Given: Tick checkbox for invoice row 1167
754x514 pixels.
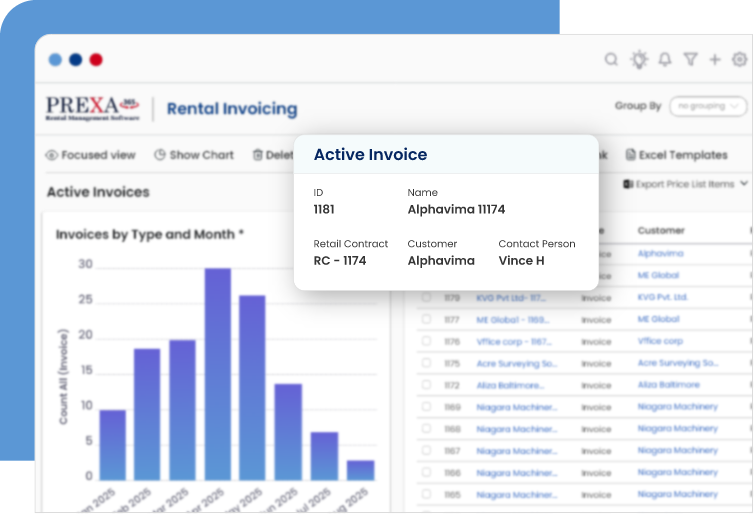Looking at the screenshot, I should pos(426,451).
